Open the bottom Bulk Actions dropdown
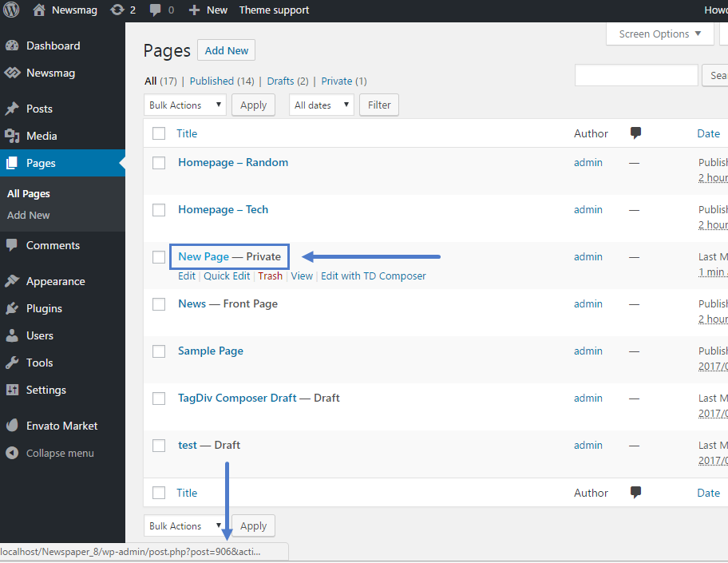728x563 pixels. 184,525
